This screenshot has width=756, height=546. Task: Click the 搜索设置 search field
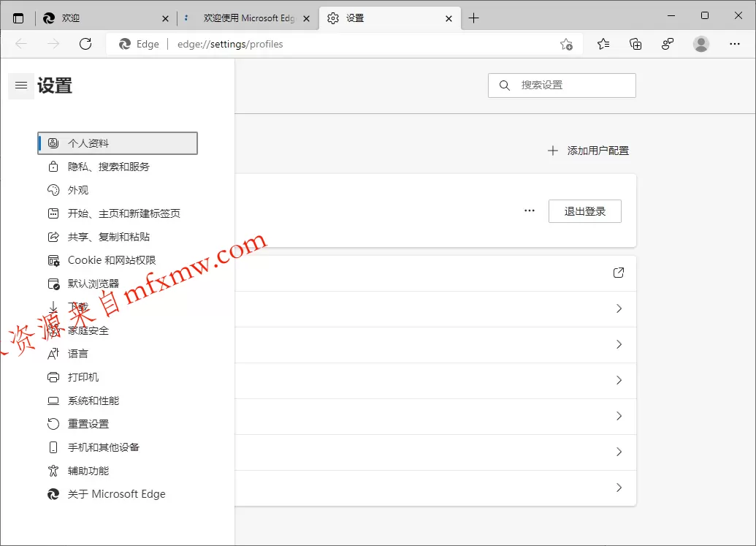point(562,86)
